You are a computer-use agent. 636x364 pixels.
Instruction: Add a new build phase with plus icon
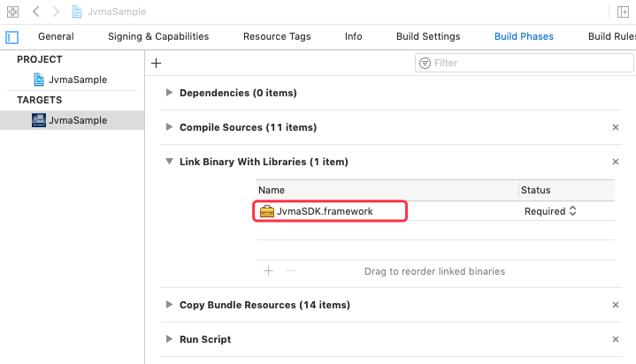click(x=157, y=63)
